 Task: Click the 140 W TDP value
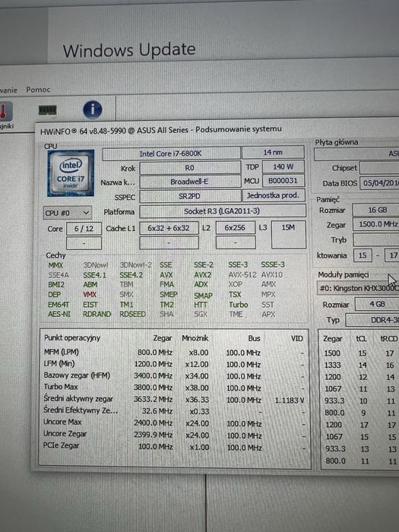(x=283, y=167)
